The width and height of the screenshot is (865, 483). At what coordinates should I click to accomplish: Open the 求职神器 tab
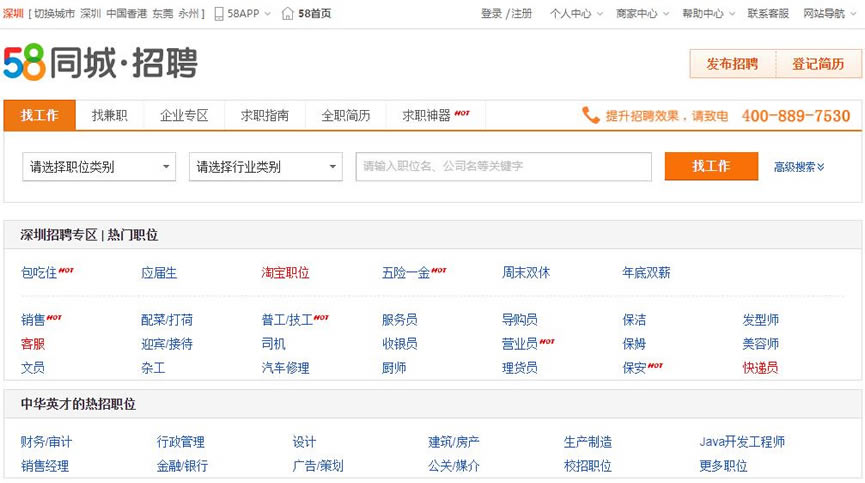point(436,115)
